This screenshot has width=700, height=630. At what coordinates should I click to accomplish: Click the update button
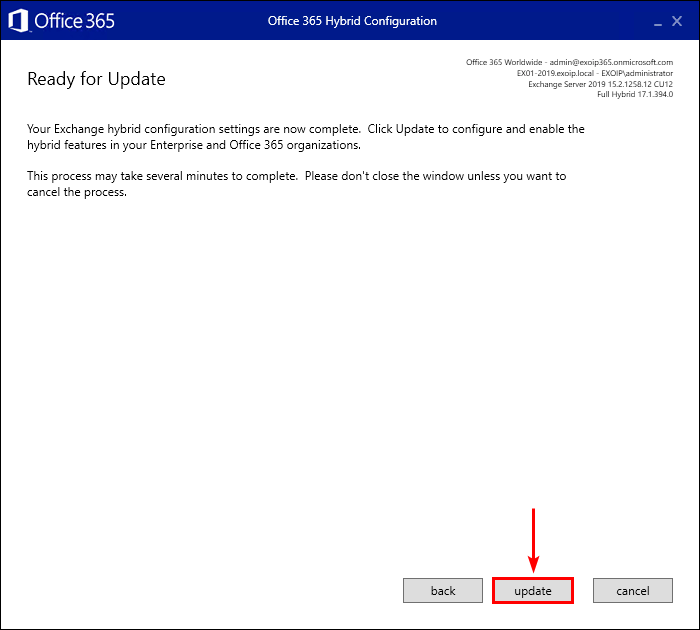click(x=533, y=591)
